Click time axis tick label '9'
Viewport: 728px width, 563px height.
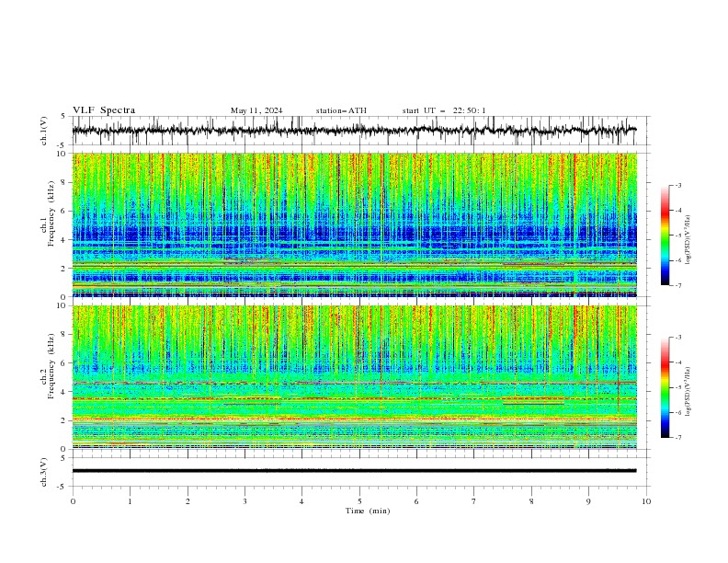(588, 501)
